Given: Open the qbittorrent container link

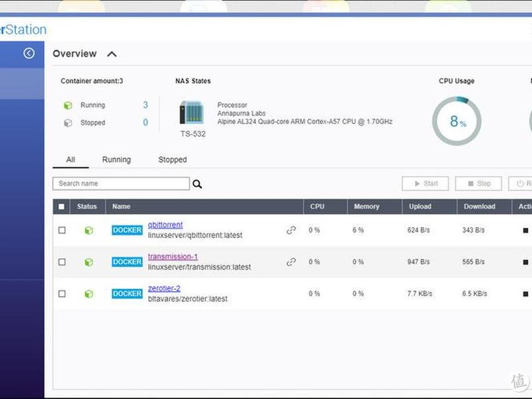Looking at the screenshot, I should pyautogui.click(x=165, y=225).
